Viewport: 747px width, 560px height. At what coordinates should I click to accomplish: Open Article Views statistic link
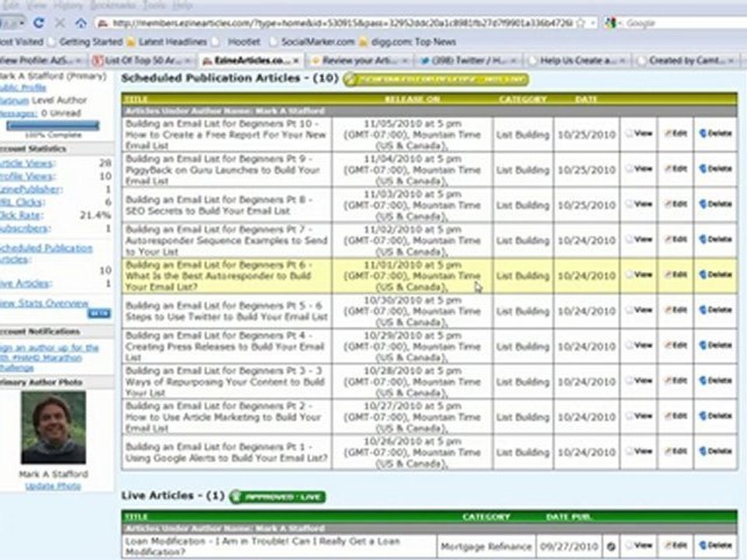27,163
